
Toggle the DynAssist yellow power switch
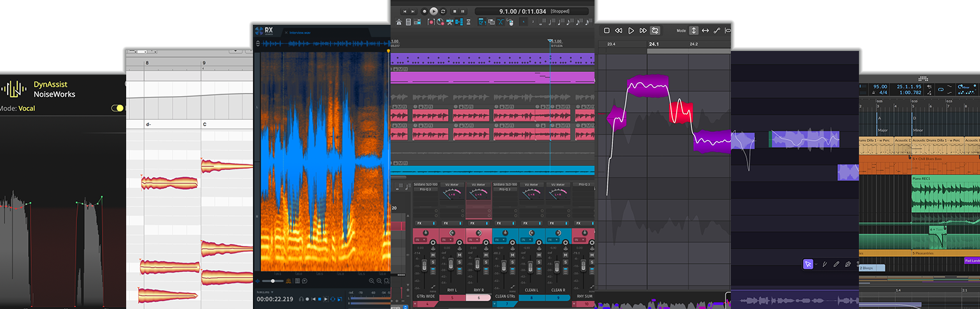point(117,108)
